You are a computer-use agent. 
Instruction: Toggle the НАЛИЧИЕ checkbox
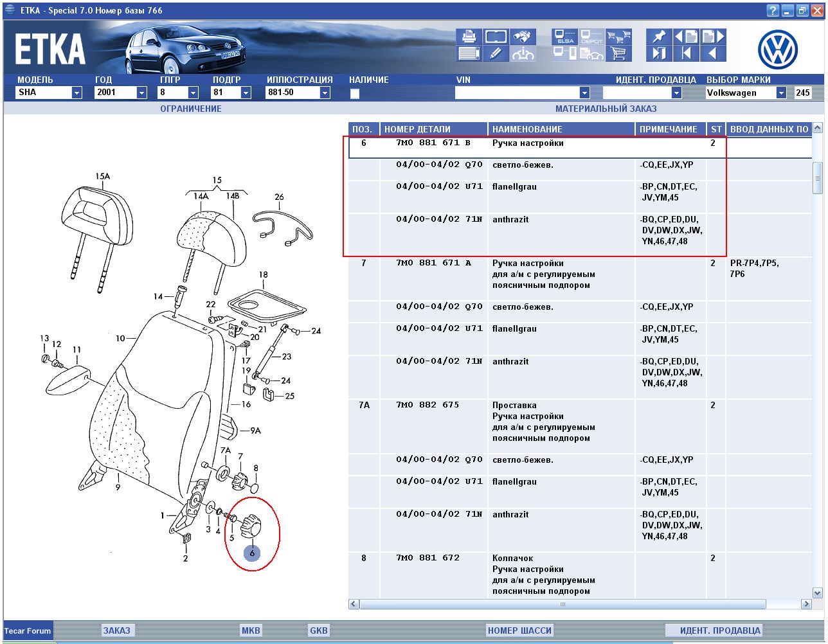click(354, 94)
